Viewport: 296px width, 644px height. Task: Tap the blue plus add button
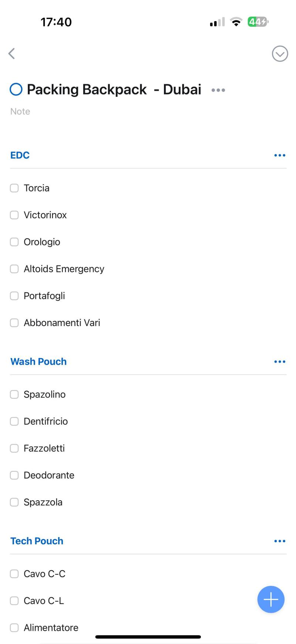click(271, 599)
